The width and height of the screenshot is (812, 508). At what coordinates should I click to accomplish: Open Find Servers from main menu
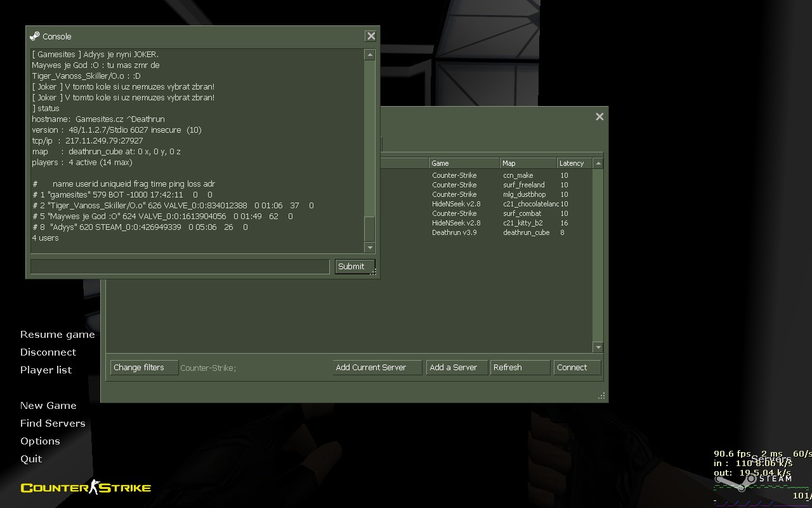point(53,424)
